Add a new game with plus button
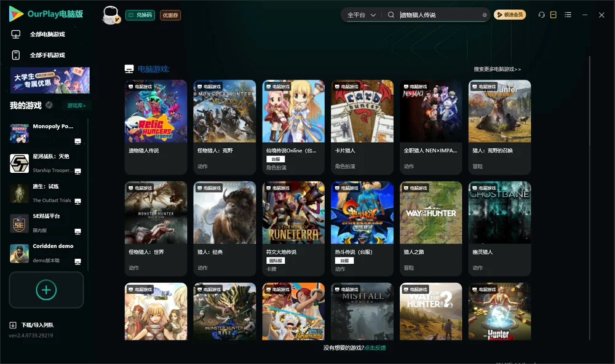The image size is (615, 364). click(46, 290)
